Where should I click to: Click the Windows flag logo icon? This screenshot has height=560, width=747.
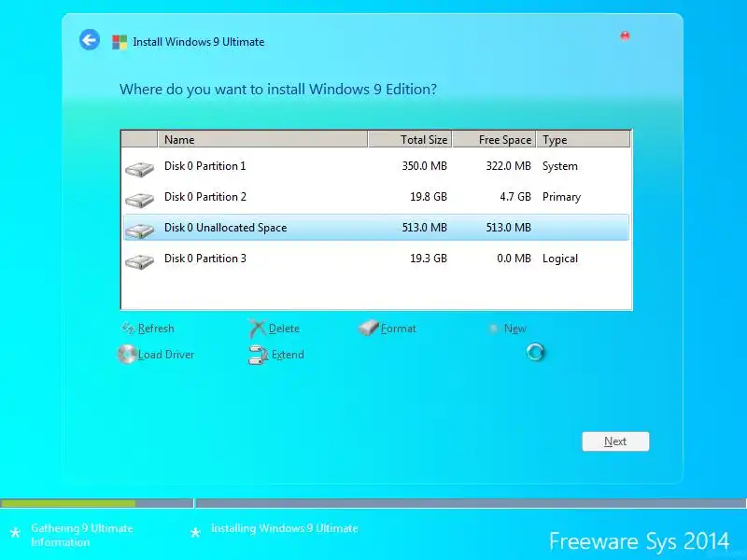[x=120, y=42]
